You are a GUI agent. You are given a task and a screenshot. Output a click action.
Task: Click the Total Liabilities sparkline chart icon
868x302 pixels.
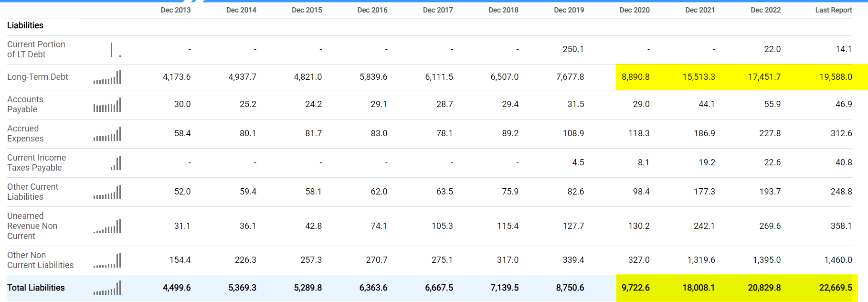[x=107, y=288]
